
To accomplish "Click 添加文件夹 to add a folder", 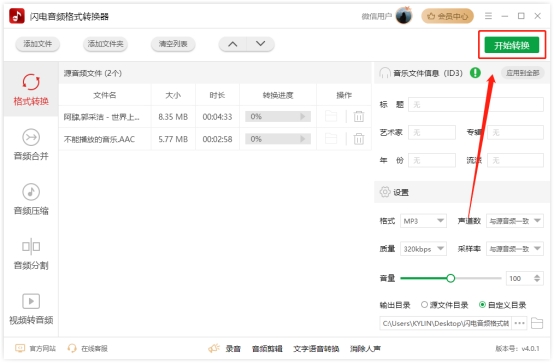I will coord(105,44).
